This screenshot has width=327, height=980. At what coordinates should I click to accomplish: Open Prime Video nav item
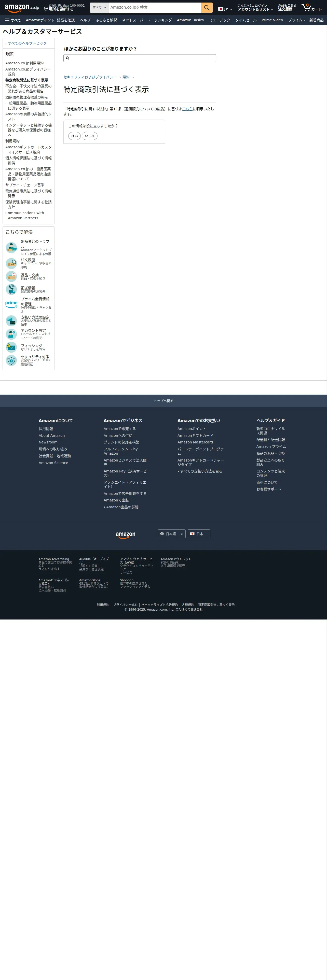(x=272, y=20)
